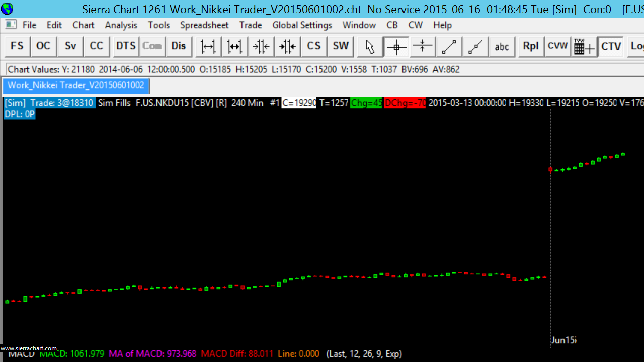Click the 'T=1257' header value

coord(334,103)
